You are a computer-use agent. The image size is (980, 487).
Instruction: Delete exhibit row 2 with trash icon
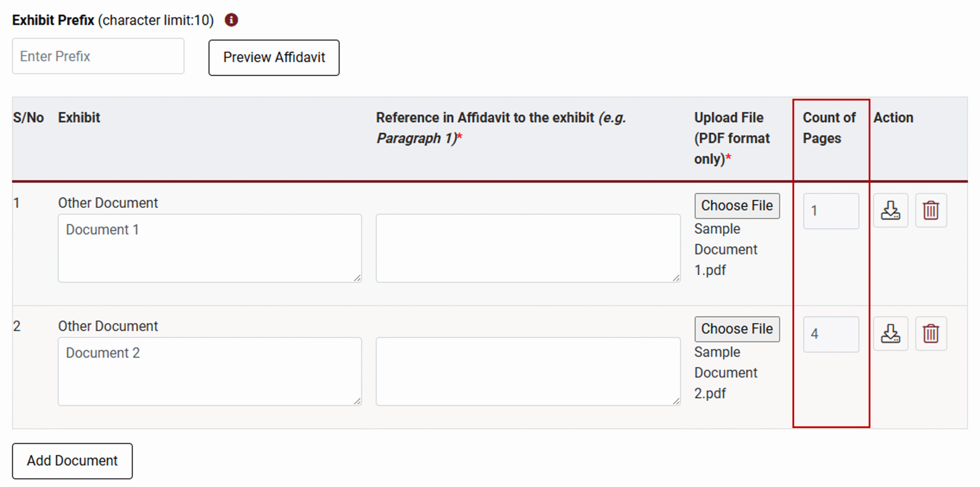click(x=931, y=334)
